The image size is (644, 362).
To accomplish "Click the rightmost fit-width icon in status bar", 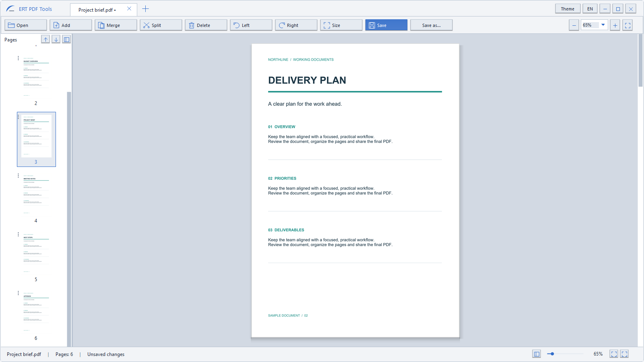I will (624, 354).
